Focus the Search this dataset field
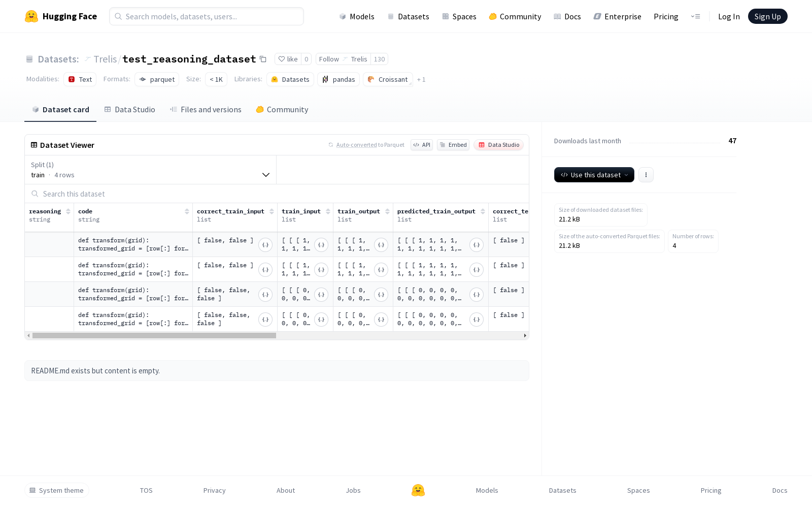 (277, 194)
